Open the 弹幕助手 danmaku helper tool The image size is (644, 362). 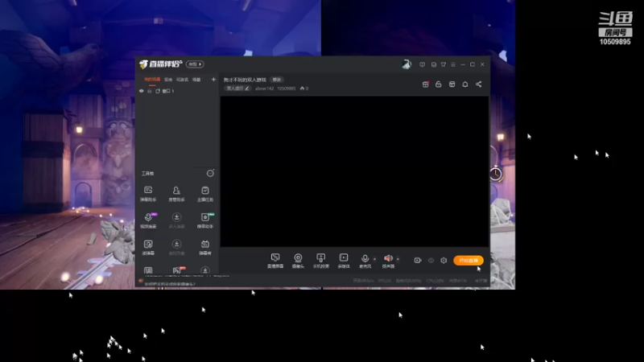click(148, 194)
